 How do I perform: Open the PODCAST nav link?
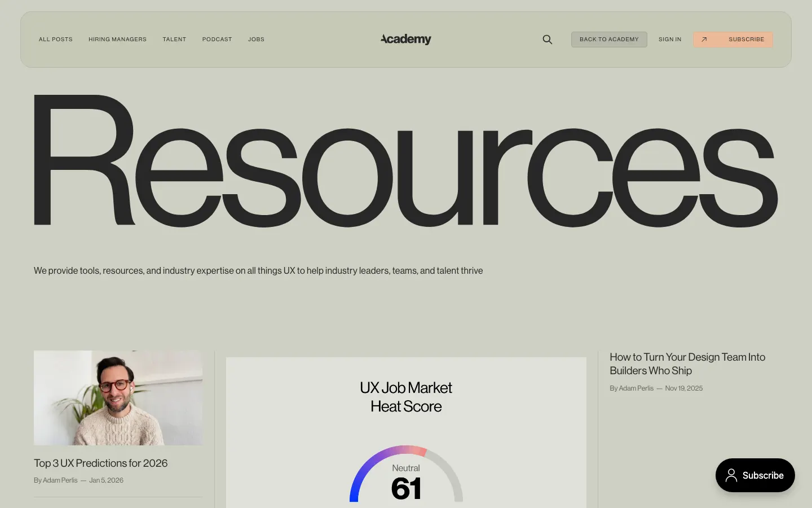pyautogui.click(x=217, y=40)
